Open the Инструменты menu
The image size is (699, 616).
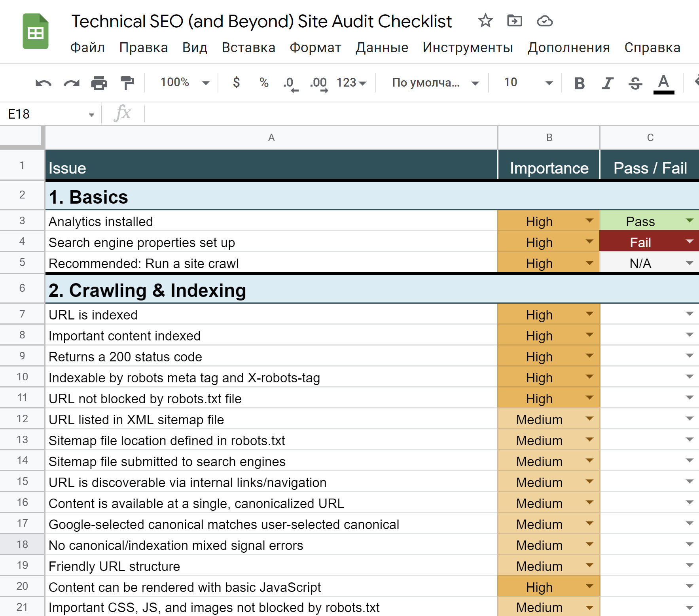[x=468, y=47]
